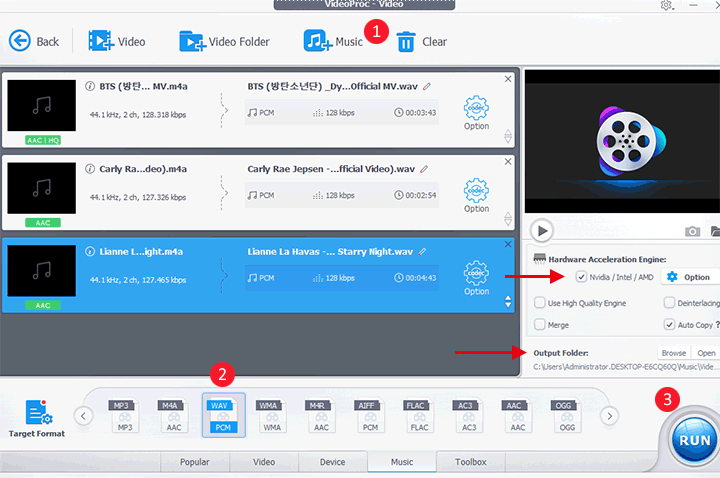Click the output folder path text
This screenshot has height=478, width=720.
click(624, 367)
